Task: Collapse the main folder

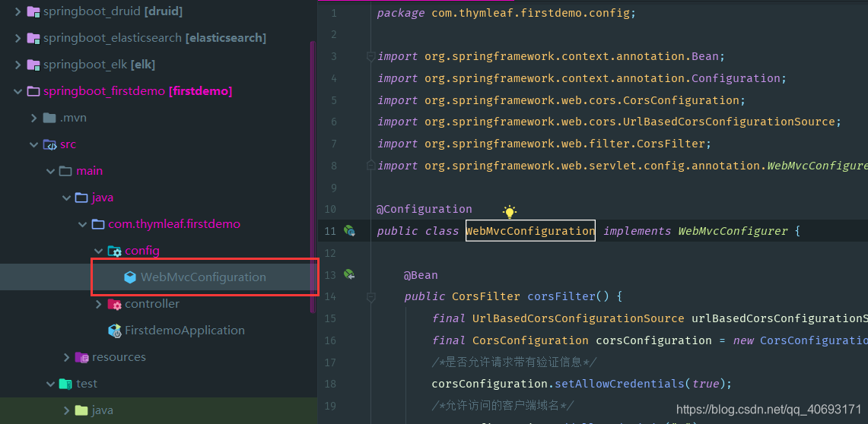Action: click(49, 172)
